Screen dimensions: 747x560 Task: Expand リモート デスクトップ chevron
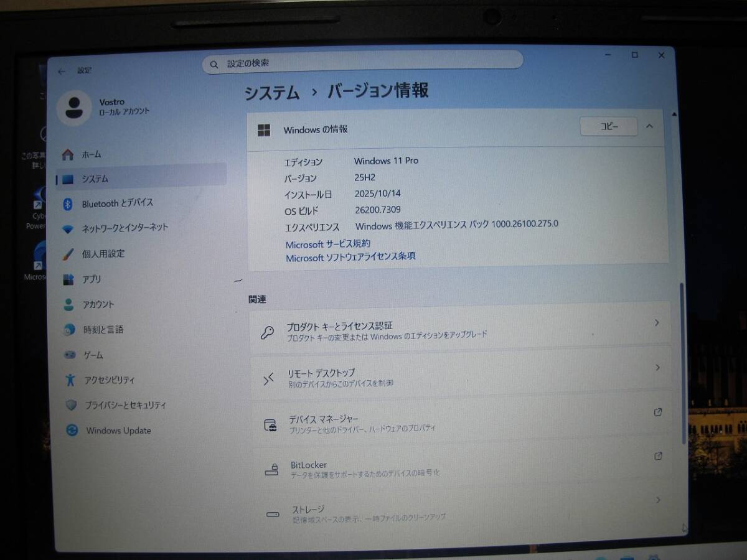point(657,368)
